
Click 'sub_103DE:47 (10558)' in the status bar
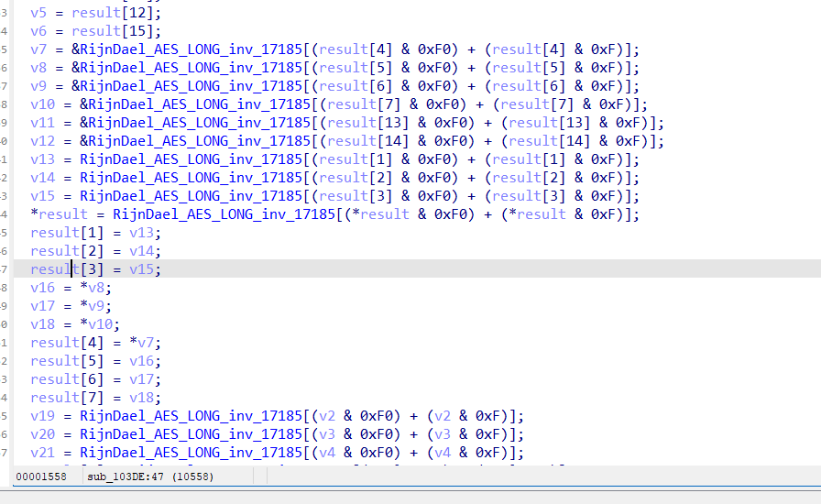pos(150,477)
